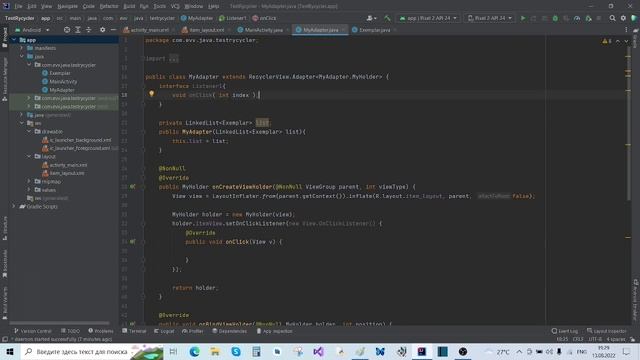Image resolution: width=640 pixels, height=360 pixels.
Task: Open Visual Studio from taskbar
Action: (319, 351)
